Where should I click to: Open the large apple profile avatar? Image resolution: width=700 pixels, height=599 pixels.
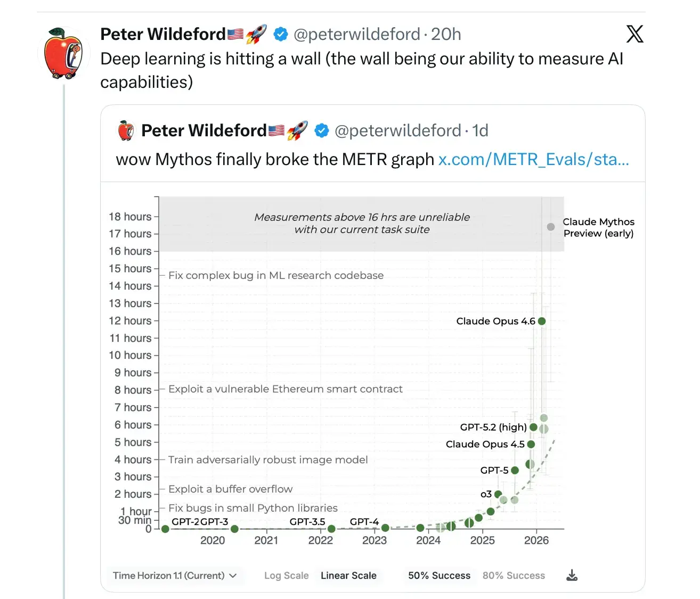tap(64, 54)
